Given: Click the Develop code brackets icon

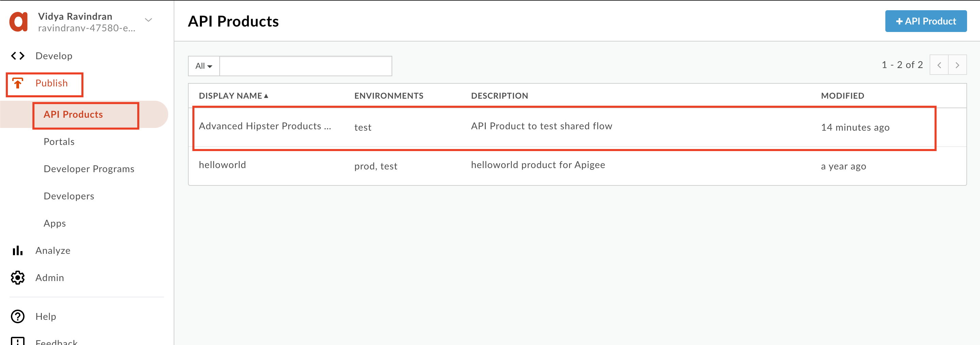Looking at the screenshot, I should point(17,56).
